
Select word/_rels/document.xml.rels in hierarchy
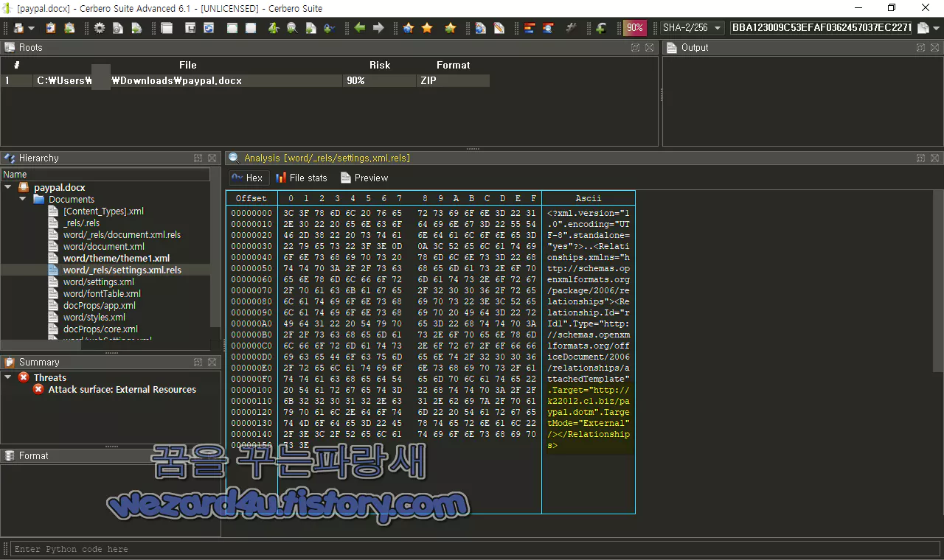[122, 234]
